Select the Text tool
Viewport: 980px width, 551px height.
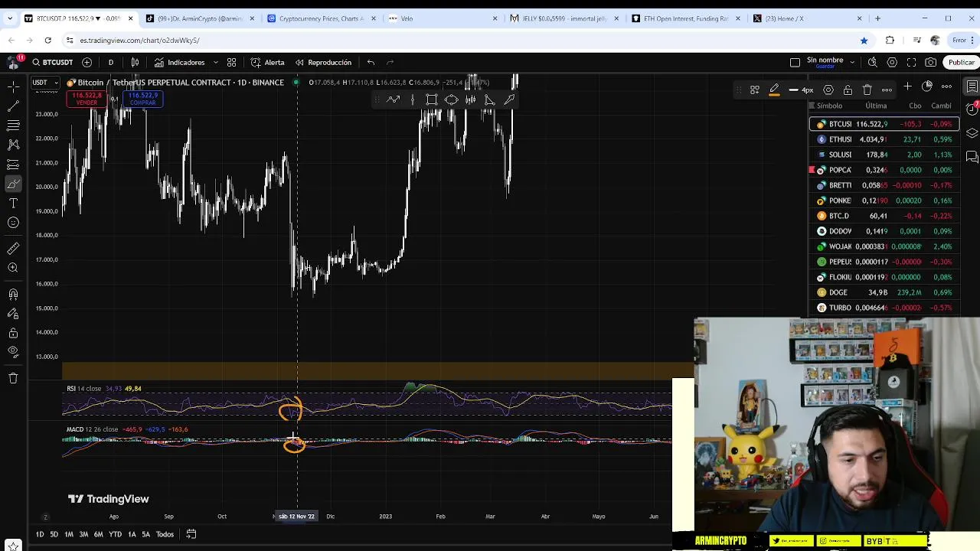[13, 203]
